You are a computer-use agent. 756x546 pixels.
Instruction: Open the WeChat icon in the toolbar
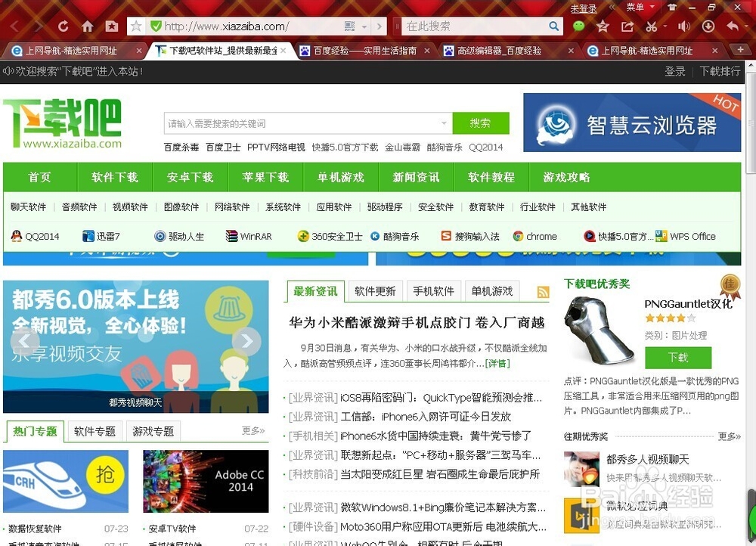point(578,26)
